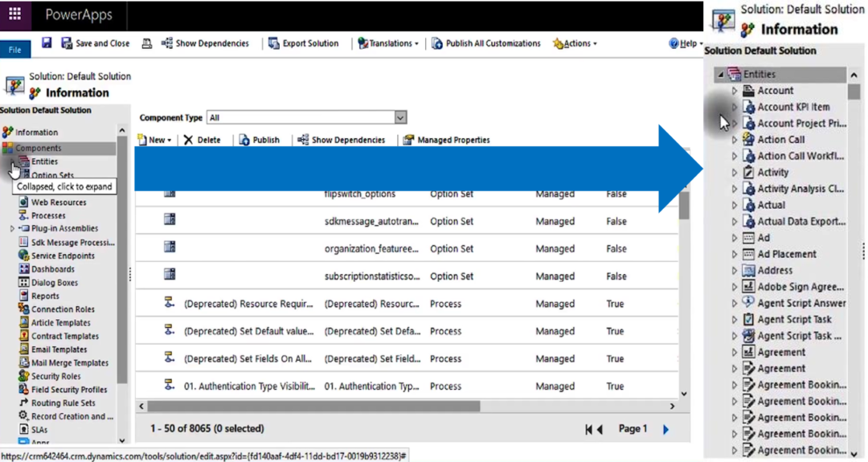Go to the next page of results
868x462 pixels.
pyautogui.click(x=666, y=429)
